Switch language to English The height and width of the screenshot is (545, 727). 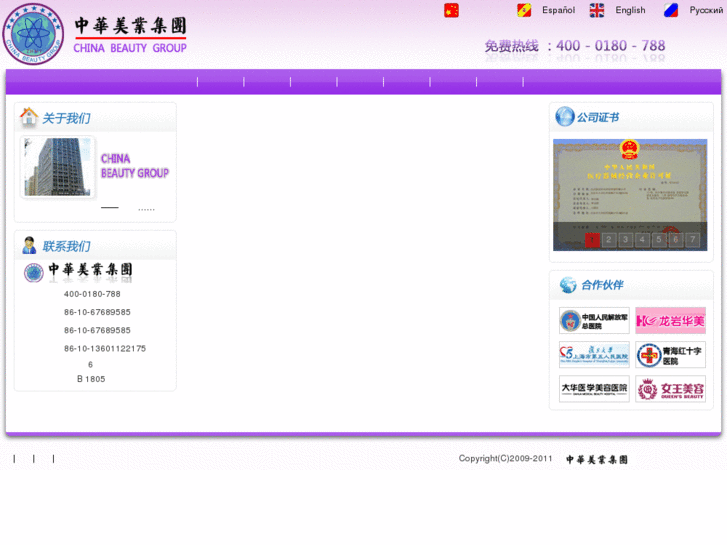click(x=630, y=10)
